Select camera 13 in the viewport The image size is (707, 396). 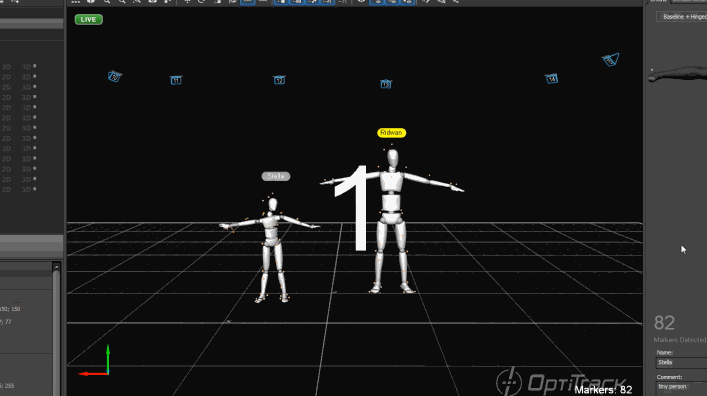pos(386,84)
